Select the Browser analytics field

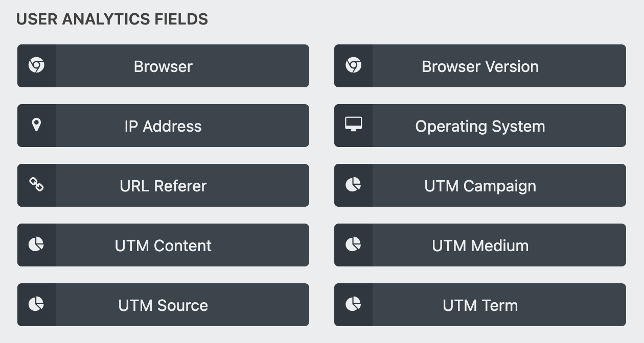(163, 65)
